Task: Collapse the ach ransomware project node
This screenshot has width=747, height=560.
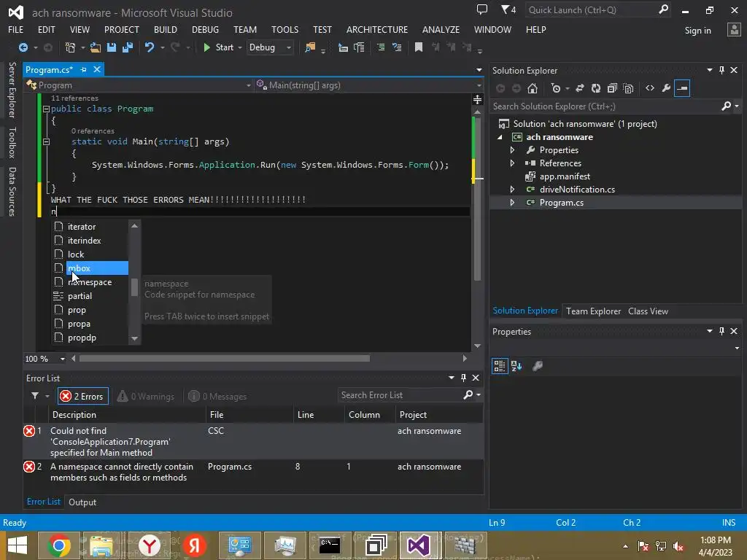Action: (x=500, y=137)
